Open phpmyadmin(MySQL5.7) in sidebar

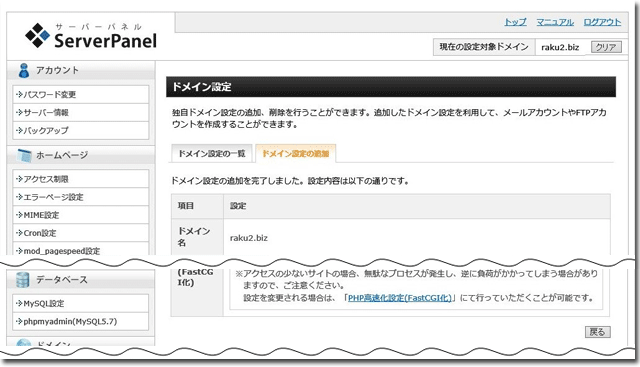80,321
